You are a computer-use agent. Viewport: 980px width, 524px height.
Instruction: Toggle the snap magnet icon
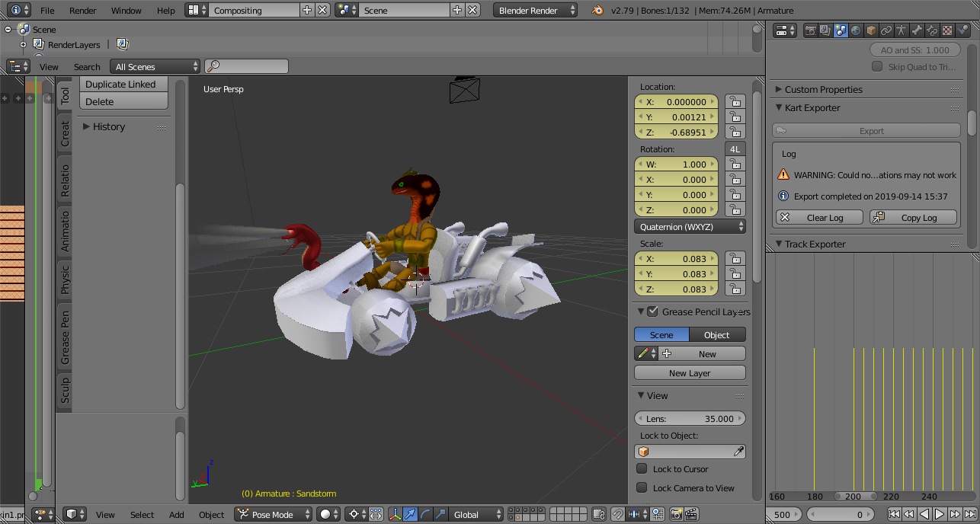tap(617, 515)
